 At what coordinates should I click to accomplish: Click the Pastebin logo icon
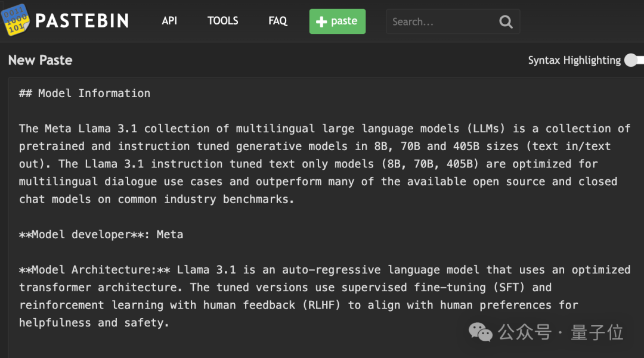[15, 20]
